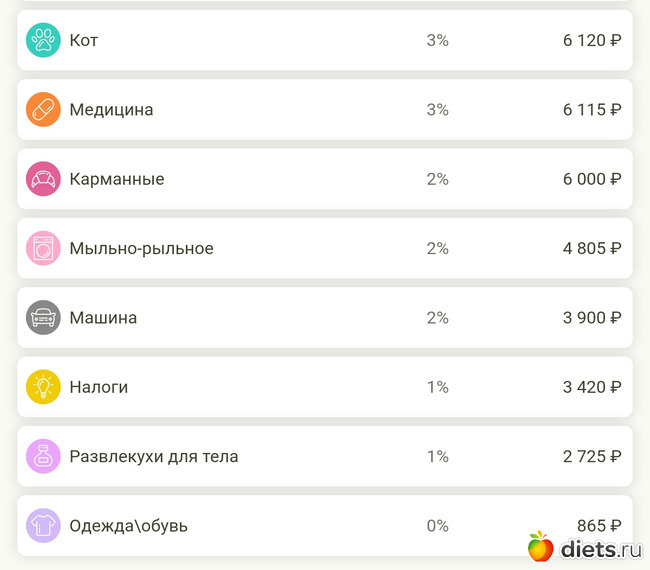The height and width of the screenshot is (570, 650).
Task: Open the Развлекухи для тела row label
Action: click(153, 456)
